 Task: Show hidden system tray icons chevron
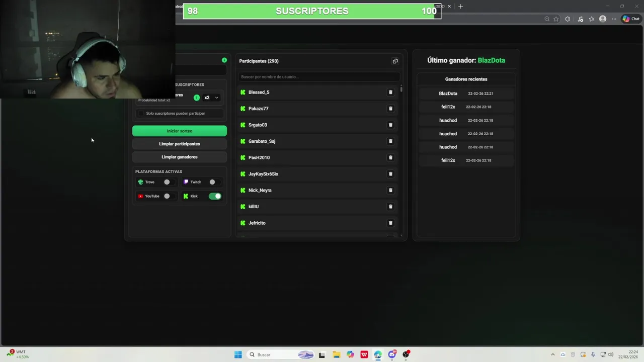tap(552, 354)
